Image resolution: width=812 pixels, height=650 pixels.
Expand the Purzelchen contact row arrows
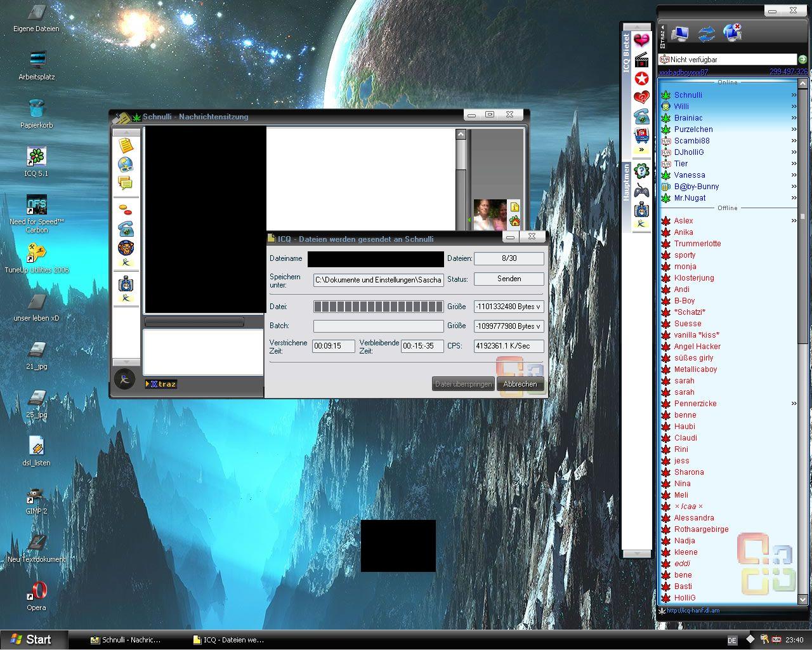[794, 129]
